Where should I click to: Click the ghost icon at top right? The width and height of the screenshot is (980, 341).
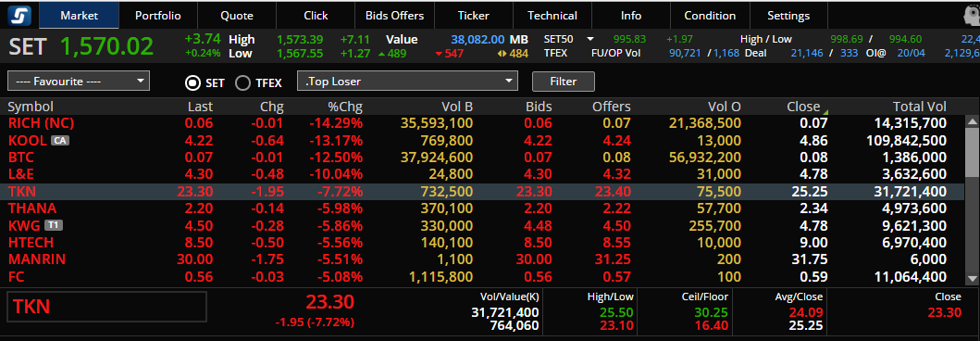972,15
